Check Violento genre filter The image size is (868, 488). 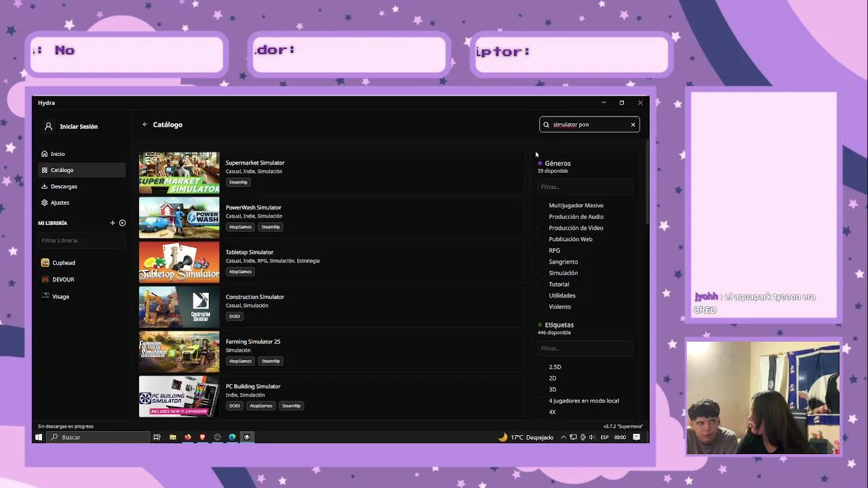(542, 307)
